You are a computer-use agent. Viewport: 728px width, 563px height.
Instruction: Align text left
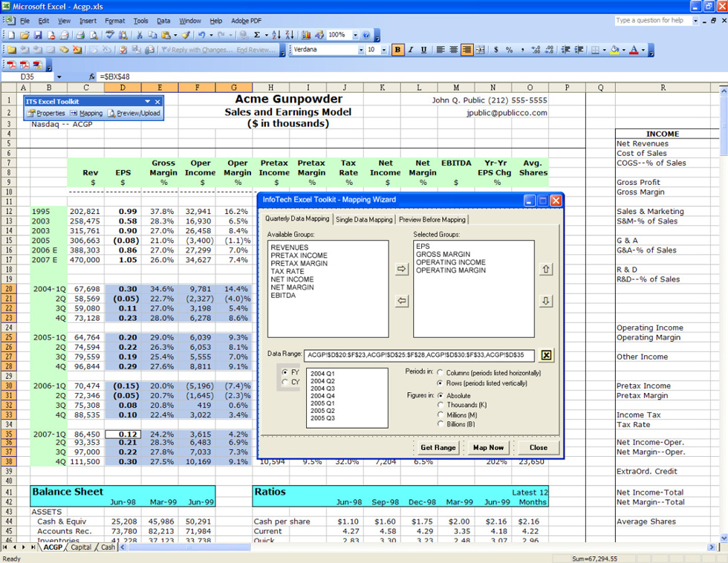click(x=441, y=50)
